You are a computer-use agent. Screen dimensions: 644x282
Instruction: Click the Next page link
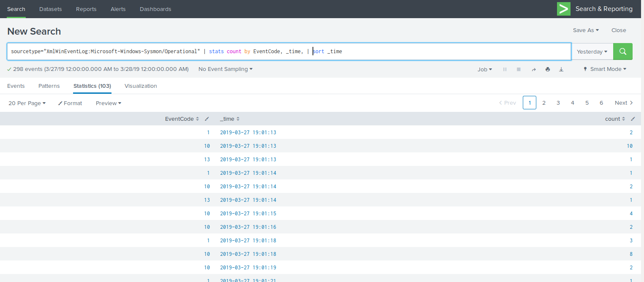[624, 103]
